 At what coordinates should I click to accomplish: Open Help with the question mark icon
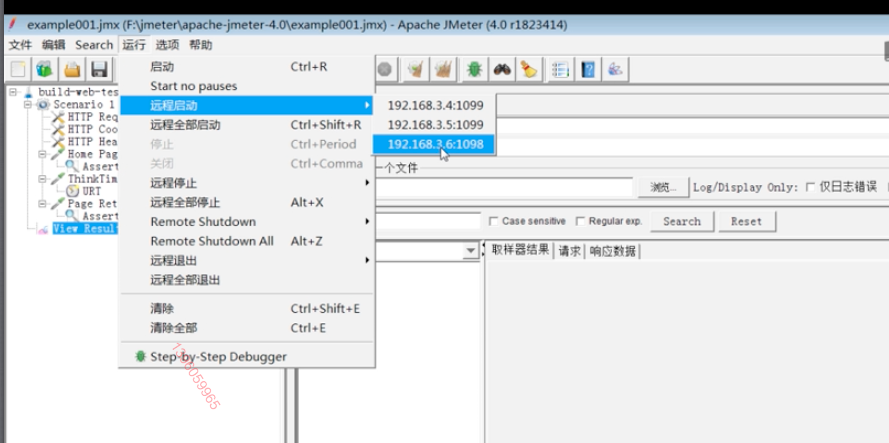tap(589, 70)
